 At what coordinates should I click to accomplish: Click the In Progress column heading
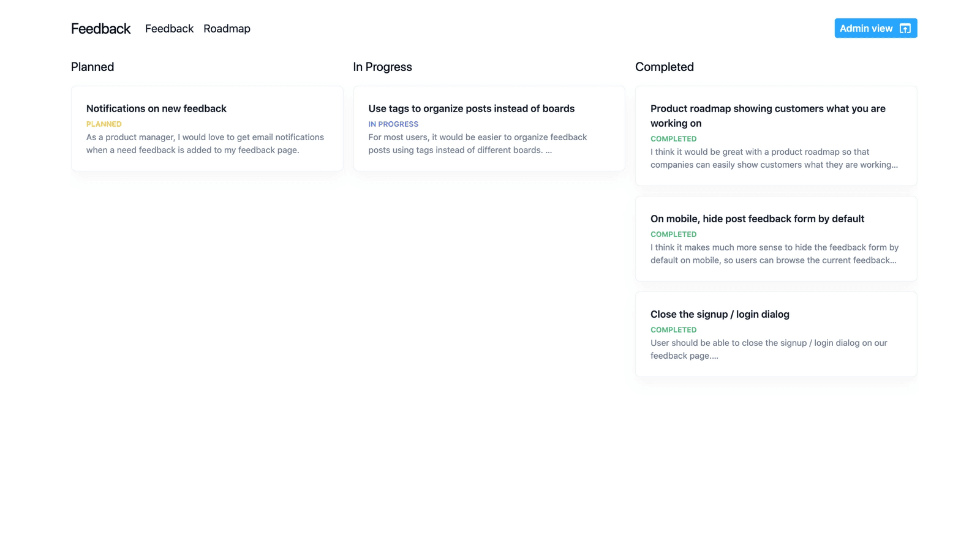click(x=382, y=67)
